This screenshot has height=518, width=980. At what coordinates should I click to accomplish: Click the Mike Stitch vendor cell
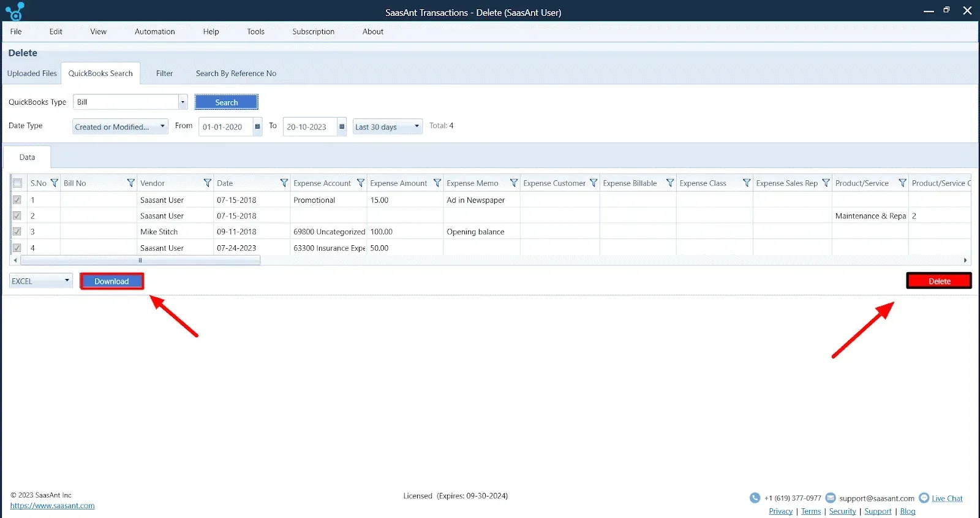click(x=175, y=232)
